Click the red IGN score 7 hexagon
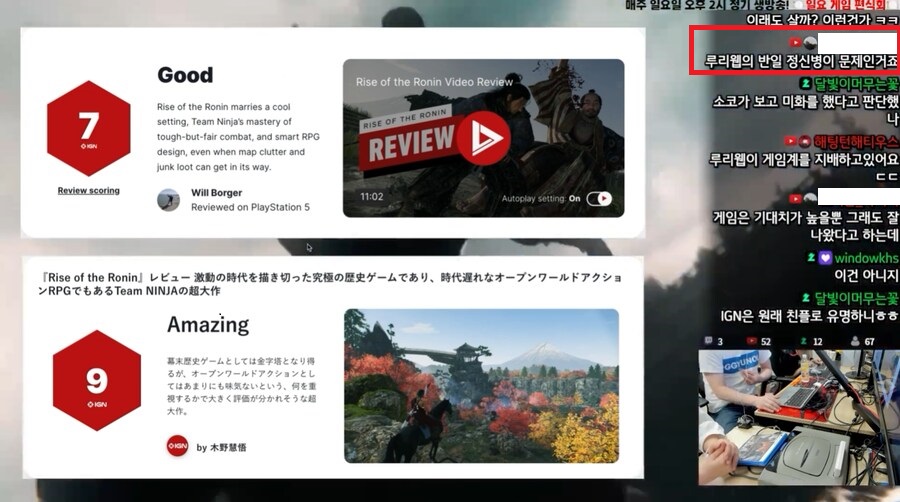 click(x=88, y=130)
